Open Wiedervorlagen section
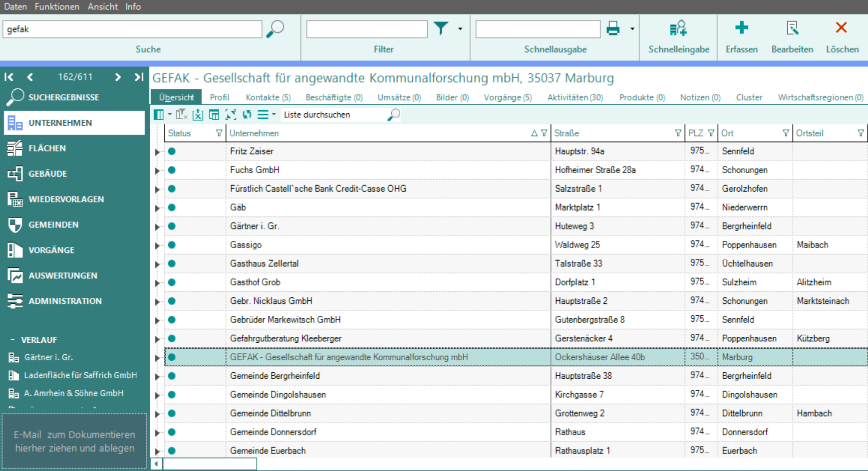This screenshot has width=868, height=471. [74, 199]
